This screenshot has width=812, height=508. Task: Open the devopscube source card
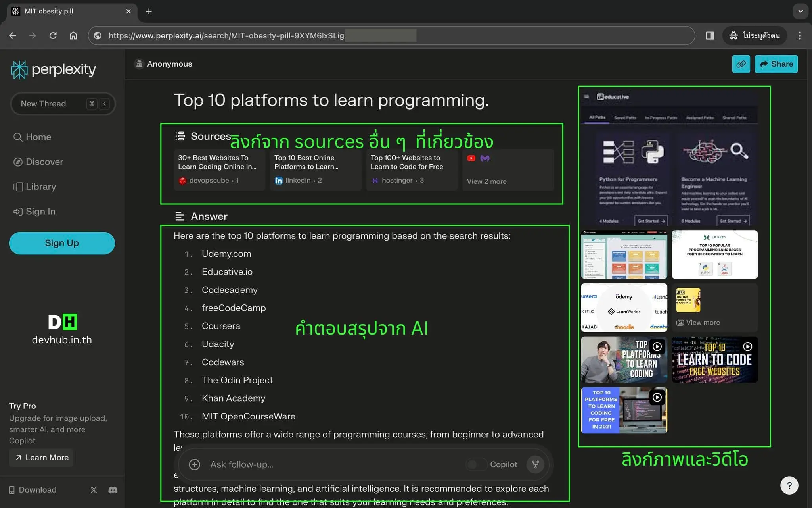pos(219,169)
